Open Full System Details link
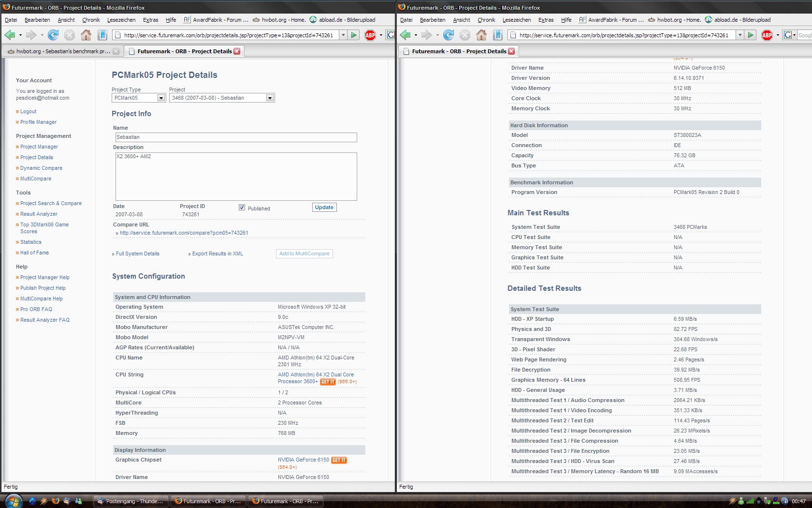 click(x=137, y=254)
